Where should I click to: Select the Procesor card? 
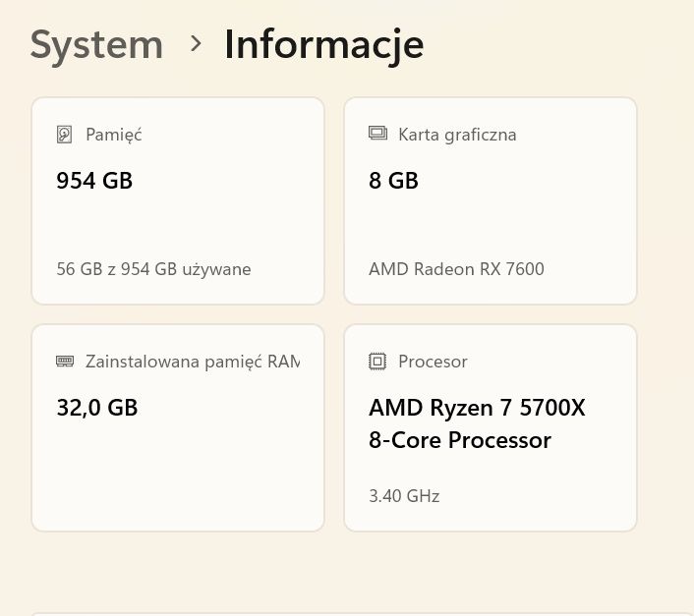(x=491, y=427)
